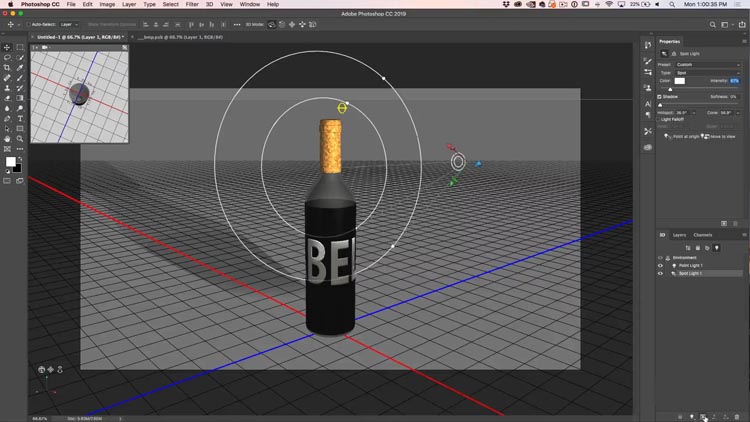The height and width of the screenshot is (422, 750).
Task: Click the filter by lights icon in 3D panel
Action: (717, 248)
